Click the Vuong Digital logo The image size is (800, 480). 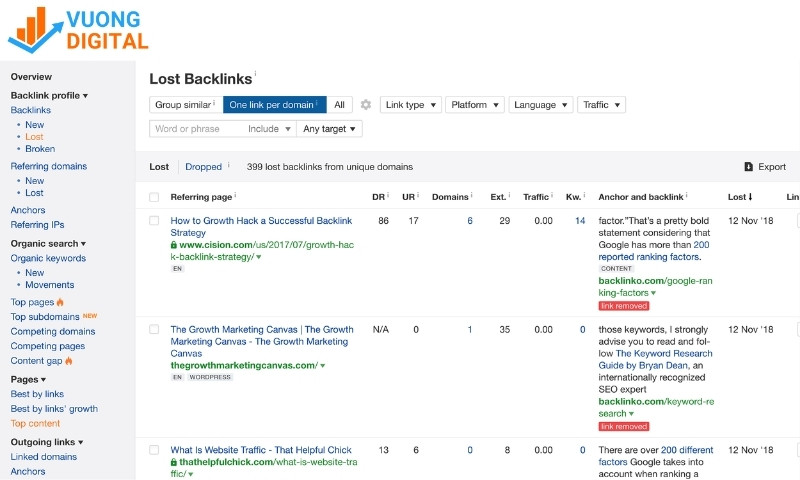[78, 29]
